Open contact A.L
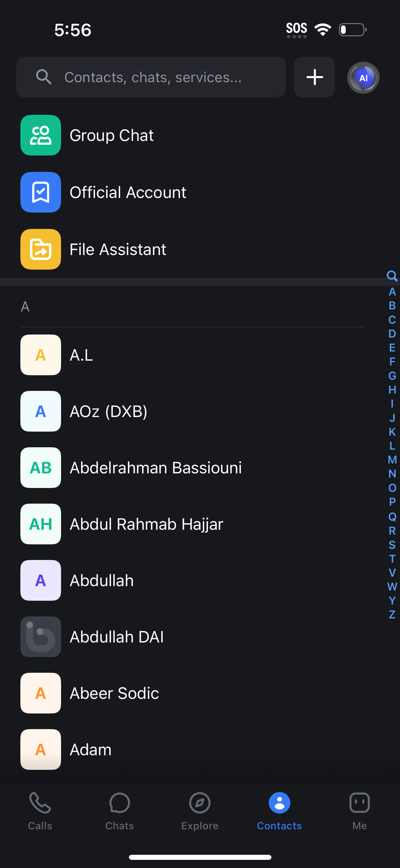Viewport: 400px width, 868px height. [x=81, y=355]
